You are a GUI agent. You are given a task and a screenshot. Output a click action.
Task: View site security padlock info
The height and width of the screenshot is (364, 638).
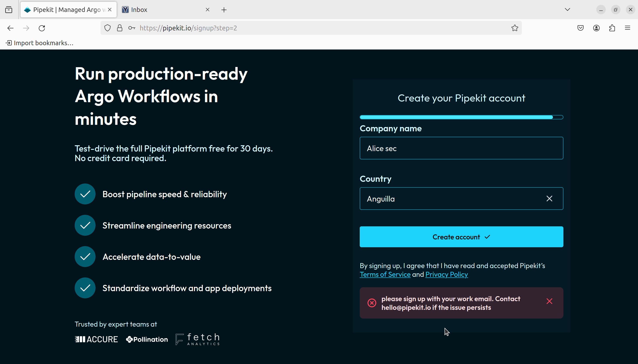coord(119,28)
